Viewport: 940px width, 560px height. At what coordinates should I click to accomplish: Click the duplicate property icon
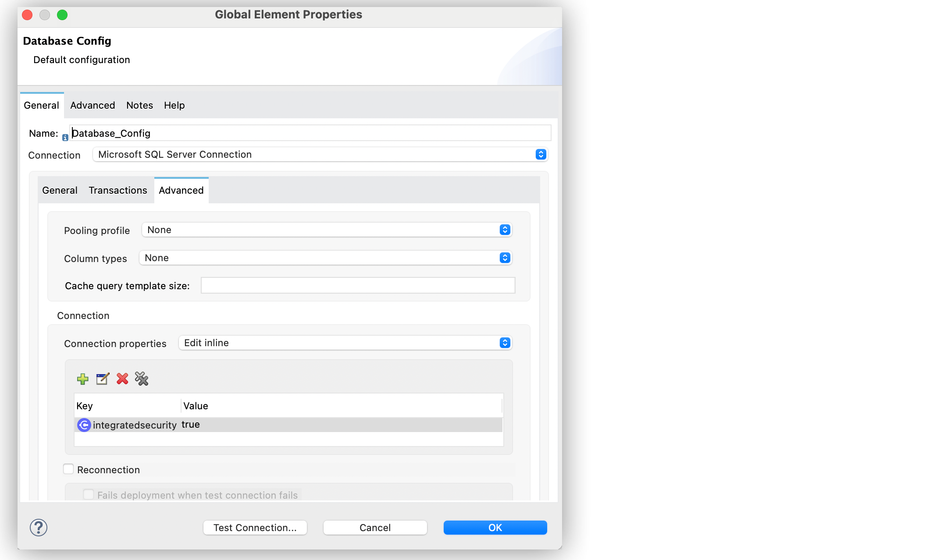click(142, 379)
